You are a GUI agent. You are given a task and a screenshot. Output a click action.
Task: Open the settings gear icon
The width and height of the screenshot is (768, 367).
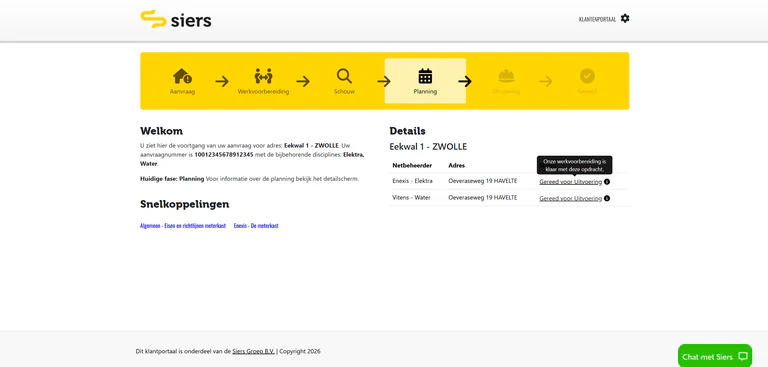[x=625, y=19]
